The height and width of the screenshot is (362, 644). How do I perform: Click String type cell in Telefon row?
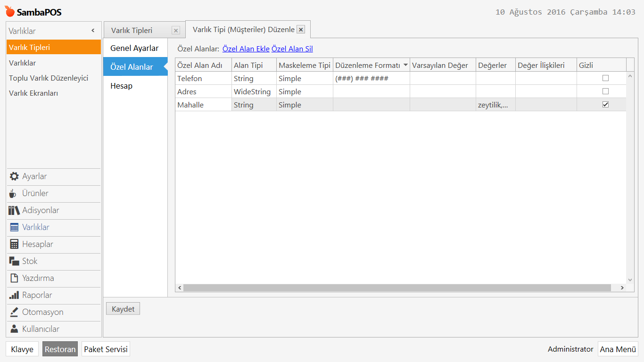pyautogui.click(x=254, y=78)
